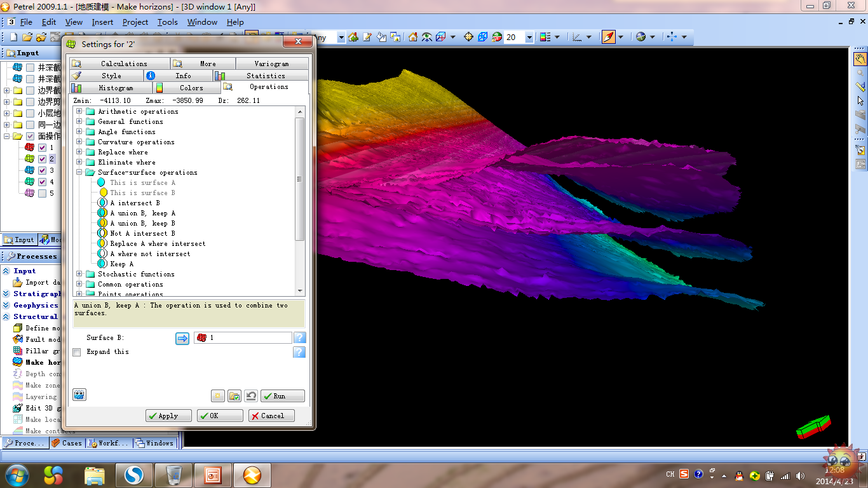Viewport: 868px width, 488px height.
Task: Select the arrow pointer select tool
Action: tap(860, 101)
